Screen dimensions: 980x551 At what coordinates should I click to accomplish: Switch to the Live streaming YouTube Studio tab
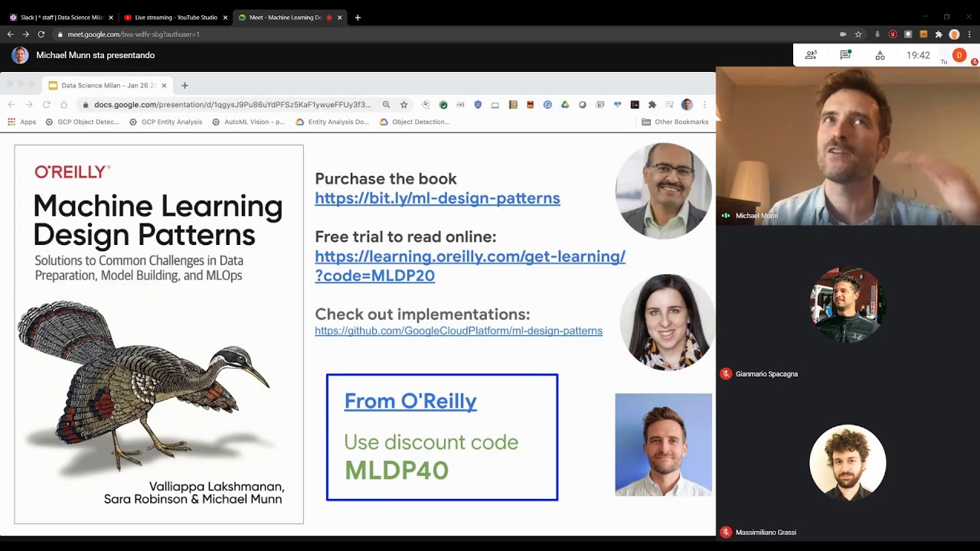[x=175, y=17]
